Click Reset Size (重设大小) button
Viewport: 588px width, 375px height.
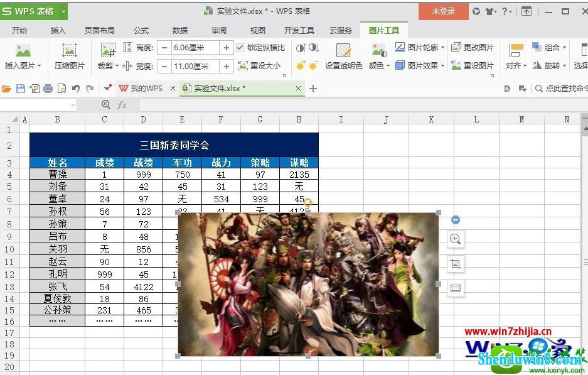pyautogui.click(x=259, y=66)
